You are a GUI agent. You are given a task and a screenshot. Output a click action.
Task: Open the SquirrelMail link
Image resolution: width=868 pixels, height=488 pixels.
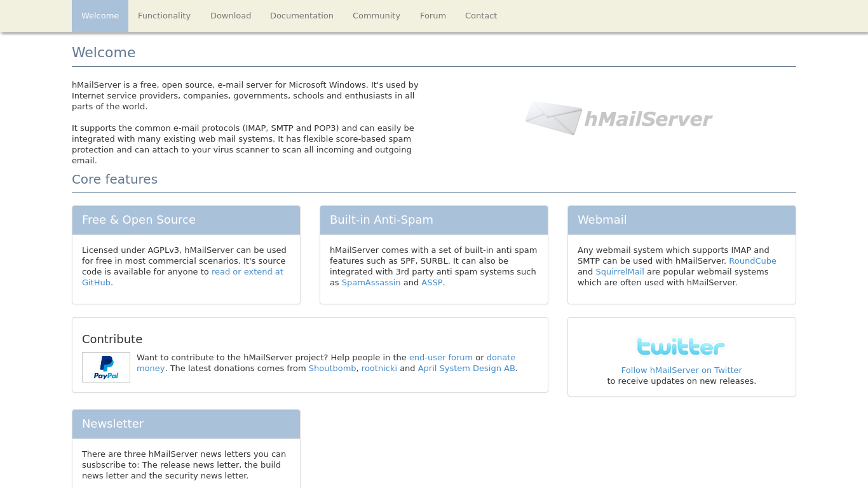point(620,272)
